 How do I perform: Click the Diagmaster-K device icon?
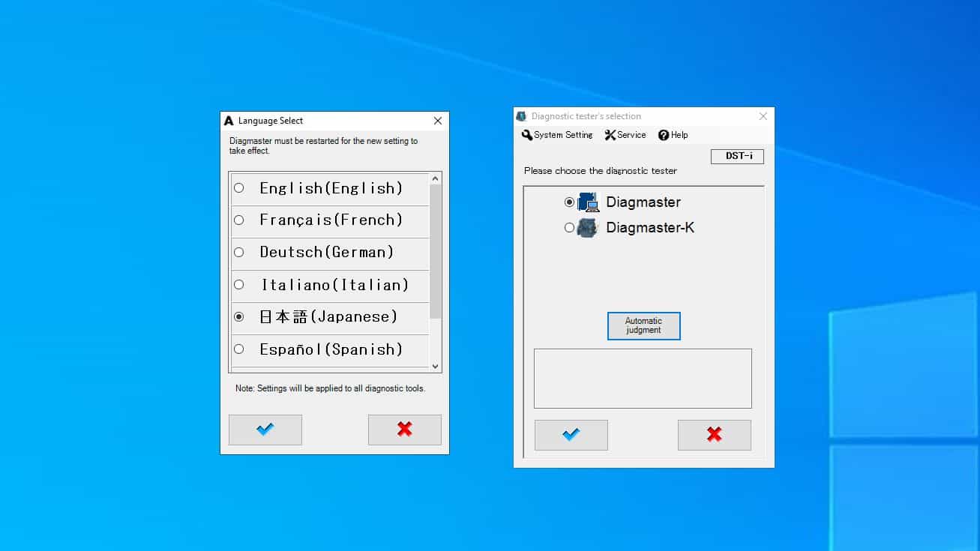(x=588, y=228)
